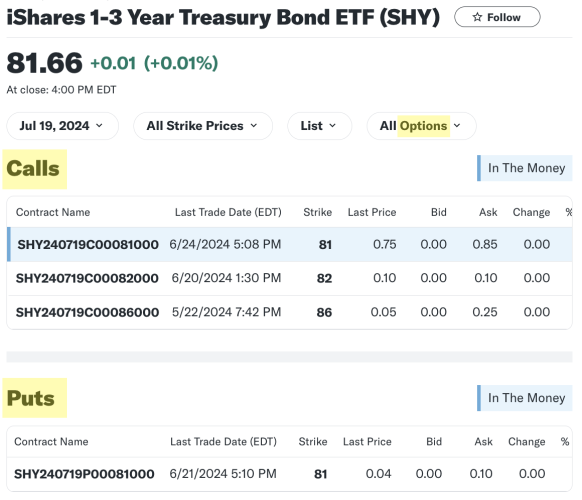
Task: Click Last Price header in Calls table
Action: coord(372,212)
